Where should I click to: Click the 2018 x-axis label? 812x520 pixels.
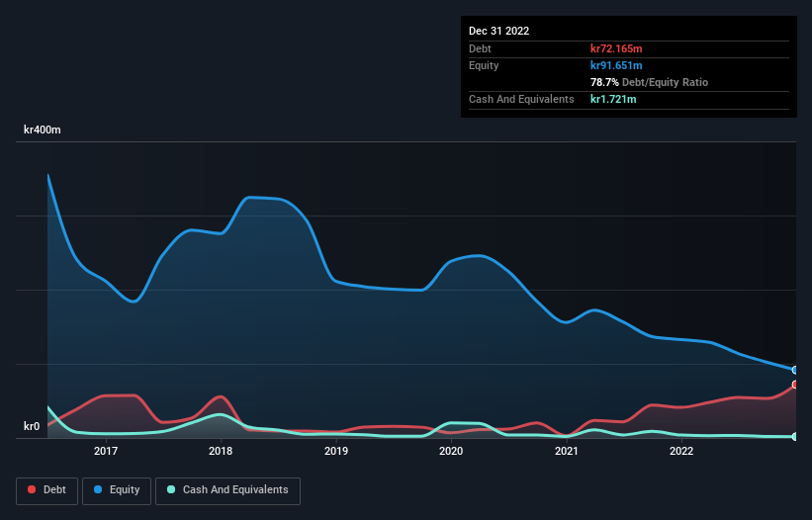coord(221,451)
